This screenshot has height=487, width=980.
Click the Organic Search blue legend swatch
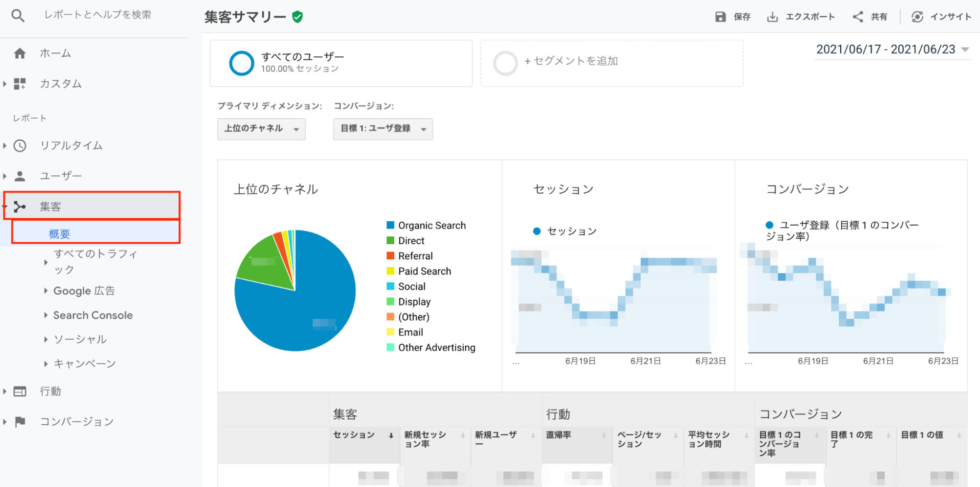[x=390, y=226]
